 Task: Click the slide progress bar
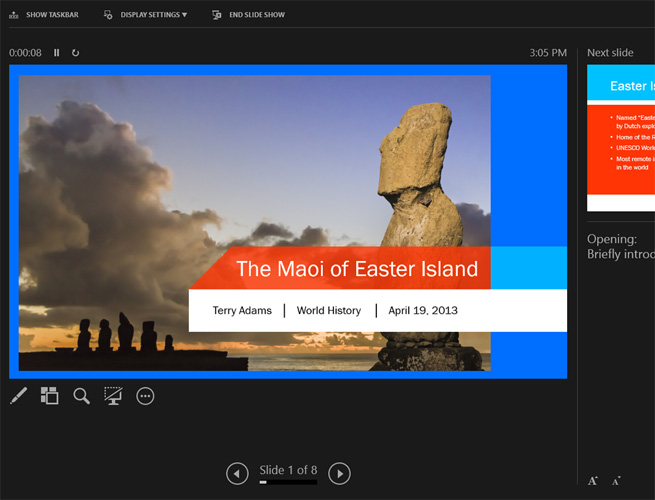pyautogui.click(x=288, y=483)
